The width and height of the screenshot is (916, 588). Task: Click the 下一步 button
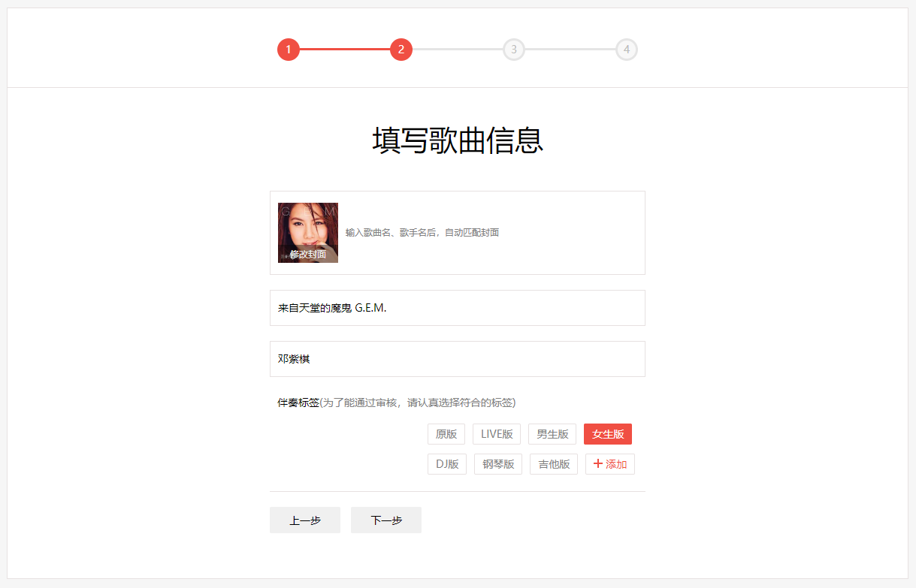click(385, 520)
